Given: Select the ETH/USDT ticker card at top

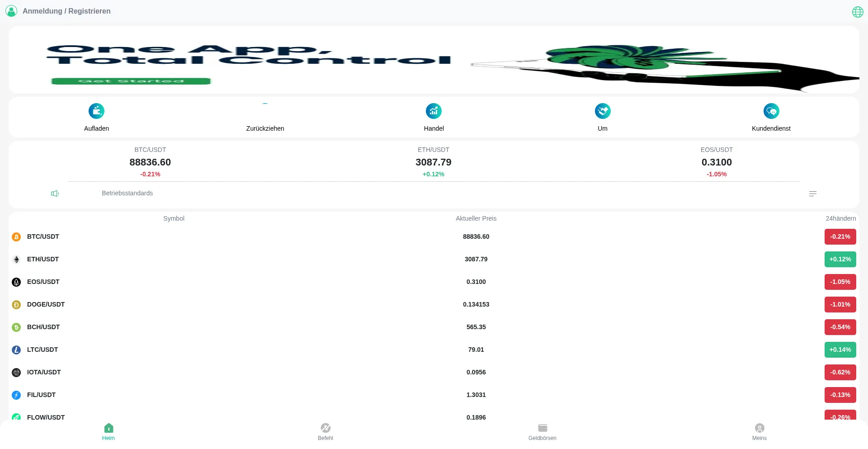Looking at the screenshot, I should (433, 162).
